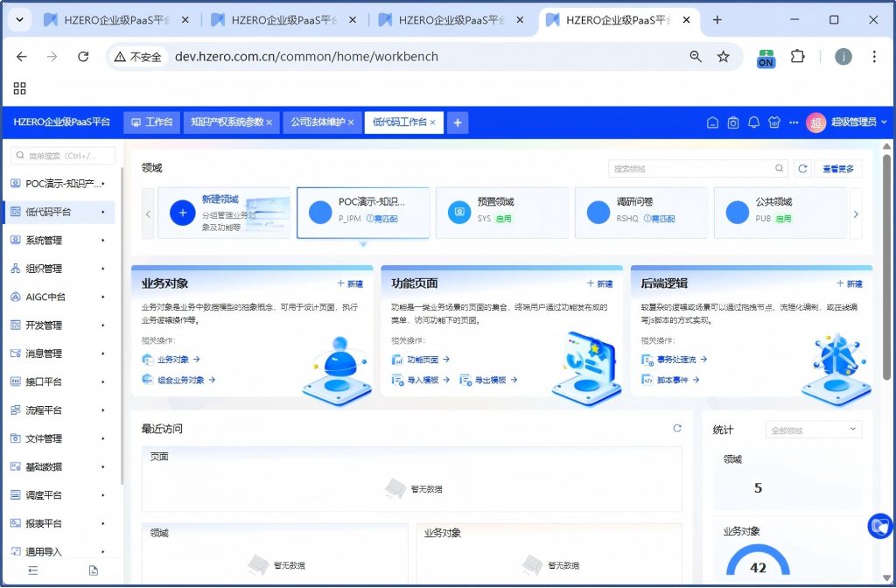Close the 知识产权系统参数 tab
The width and height of the screenshot is (896, 588).
tap(269, 122)
